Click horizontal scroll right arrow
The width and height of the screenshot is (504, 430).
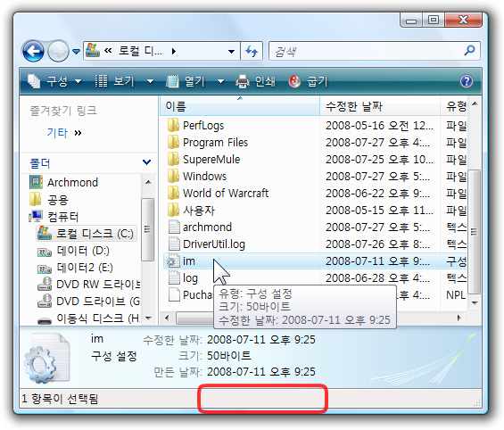459,318
